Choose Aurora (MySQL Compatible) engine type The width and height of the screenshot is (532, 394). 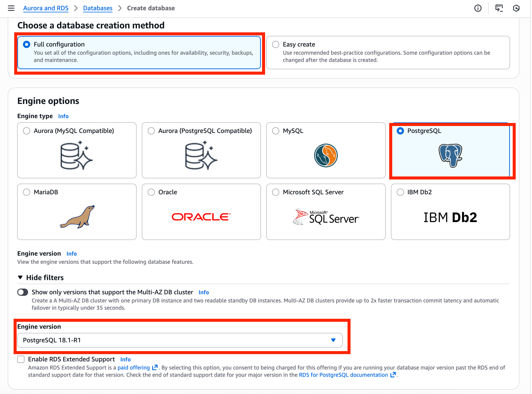click(27, 131)
